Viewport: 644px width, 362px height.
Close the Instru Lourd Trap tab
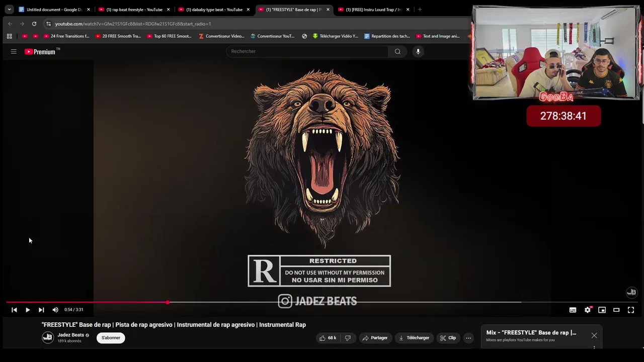click(408, 10)
